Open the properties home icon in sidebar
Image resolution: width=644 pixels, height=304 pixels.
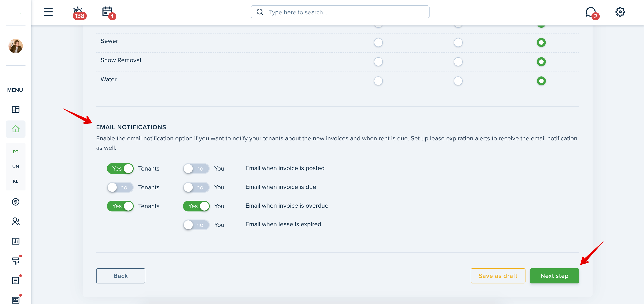click(15, 129)
